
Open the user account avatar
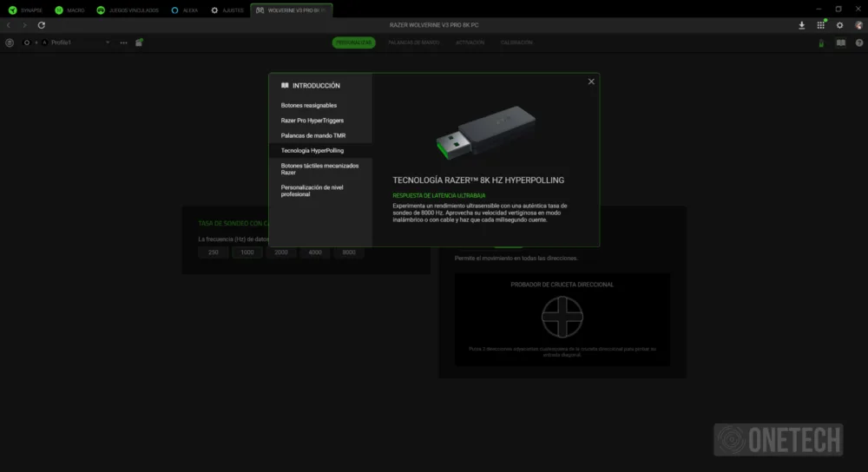pos(858,25)
